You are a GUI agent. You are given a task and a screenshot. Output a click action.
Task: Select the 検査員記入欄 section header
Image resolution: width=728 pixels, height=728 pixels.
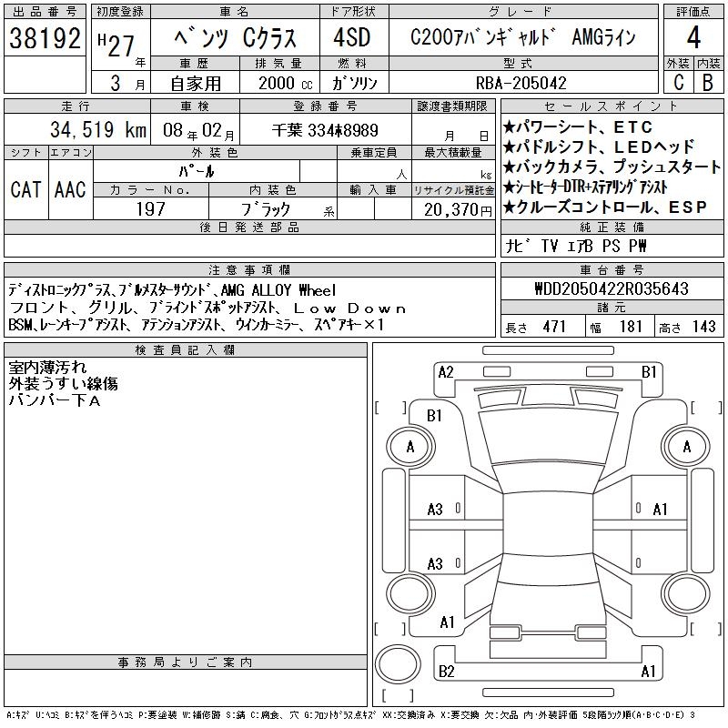click(x=185, y=350)
